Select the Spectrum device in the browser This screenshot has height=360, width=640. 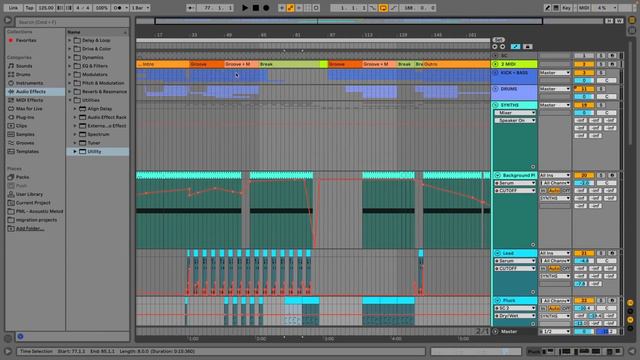[x=98, y=135]
